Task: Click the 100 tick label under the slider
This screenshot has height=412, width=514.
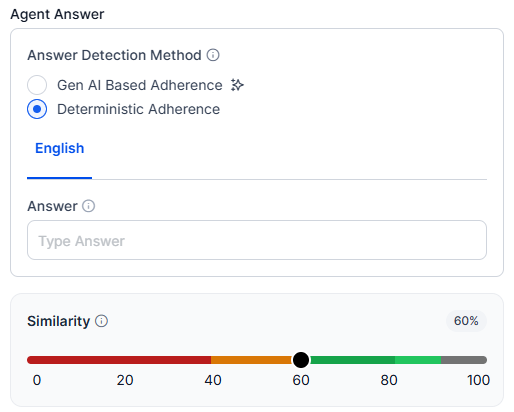Action: pos(479,380)
